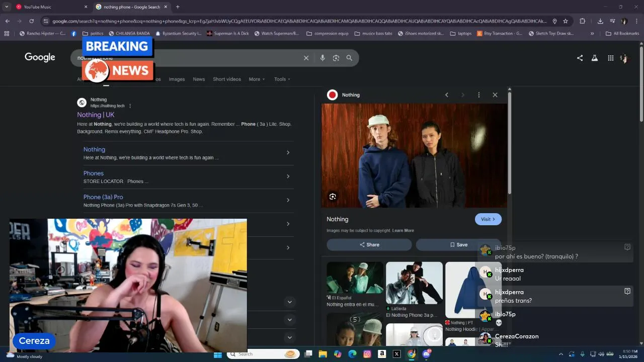Switch to the Images search tab
Screen dimensions: 644x362
pyautogui.click(x=177, y=79)
